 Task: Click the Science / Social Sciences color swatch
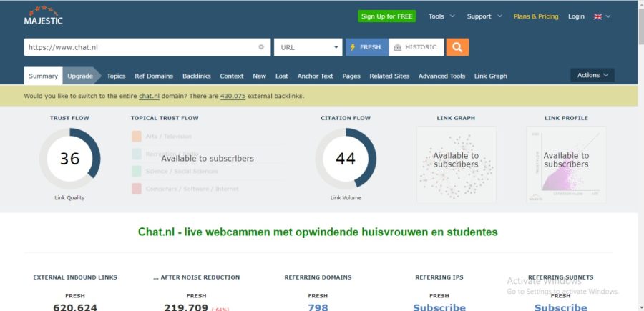coord(137,171)
